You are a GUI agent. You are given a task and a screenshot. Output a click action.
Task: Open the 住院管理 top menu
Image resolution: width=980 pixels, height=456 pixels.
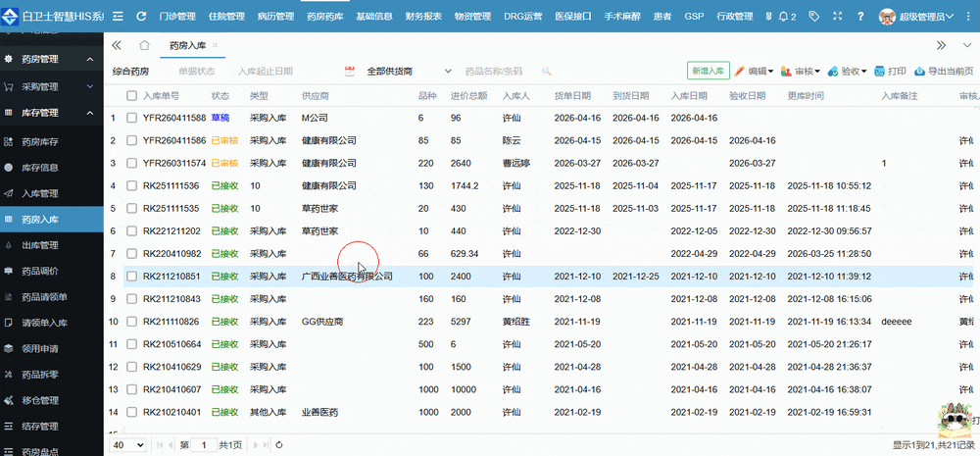227,17
